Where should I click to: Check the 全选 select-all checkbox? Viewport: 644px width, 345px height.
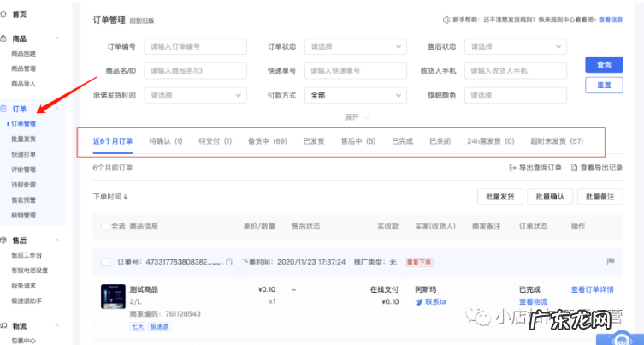click(x=105, y=226)
